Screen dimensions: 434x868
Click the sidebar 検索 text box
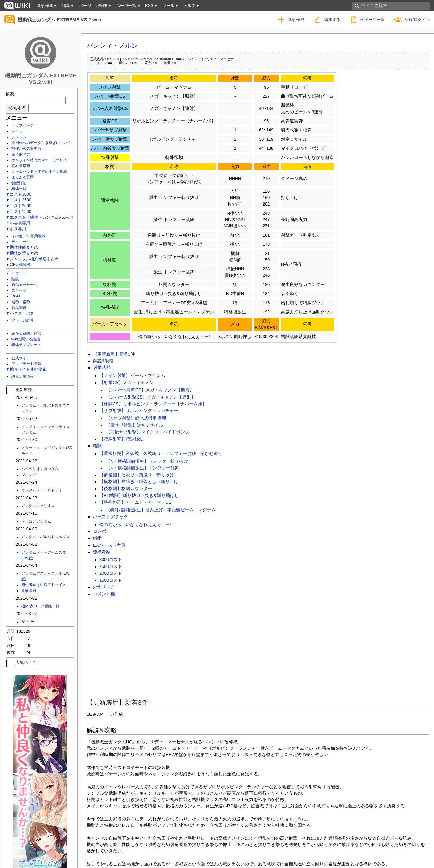[35, 100]
